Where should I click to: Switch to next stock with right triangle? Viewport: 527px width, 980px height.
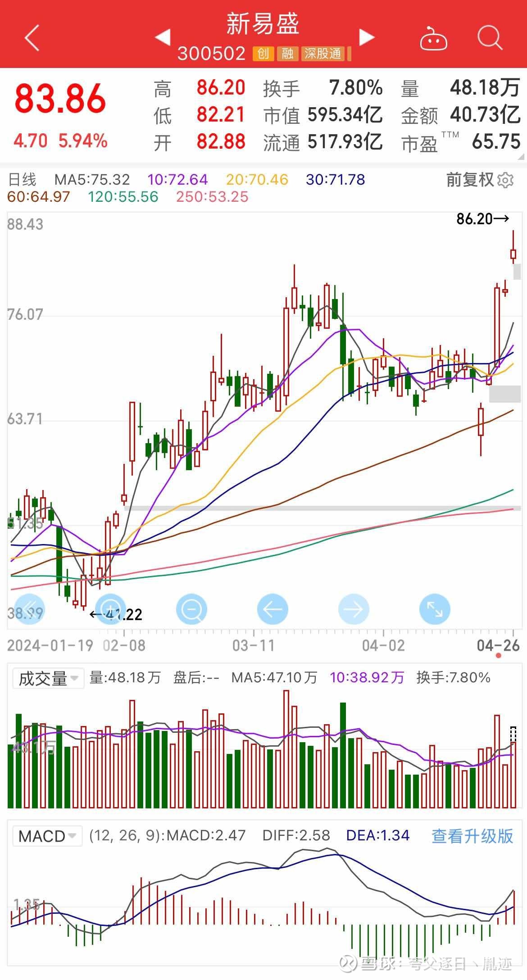pyautogui.click(x=367, y=37)
